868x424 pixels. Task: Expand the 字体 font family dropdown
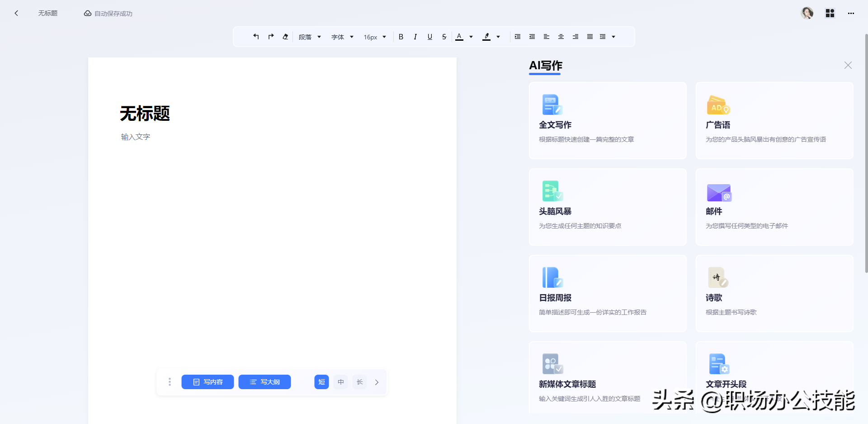coord(342,37)
